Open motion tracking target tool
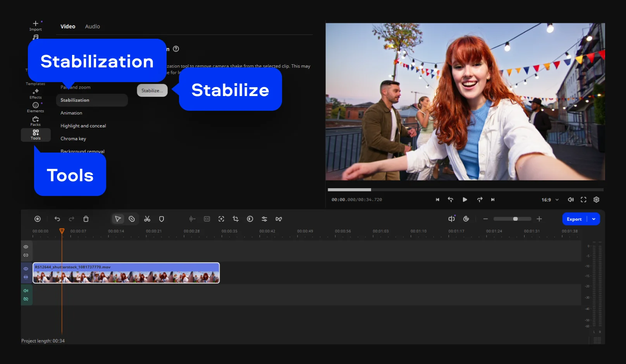 [221, 219]
